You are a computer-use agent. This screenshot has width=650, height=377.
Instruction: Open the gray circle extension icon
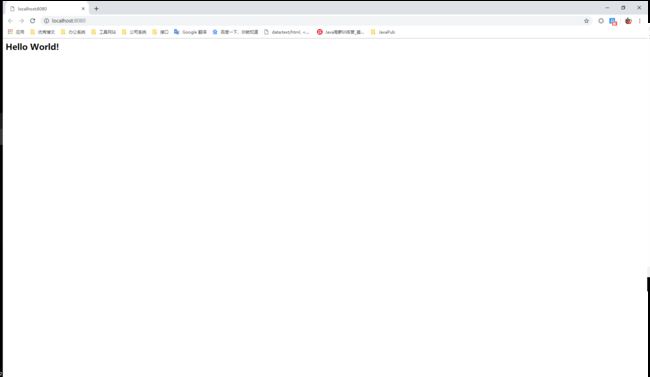click(x=601, y=21)
